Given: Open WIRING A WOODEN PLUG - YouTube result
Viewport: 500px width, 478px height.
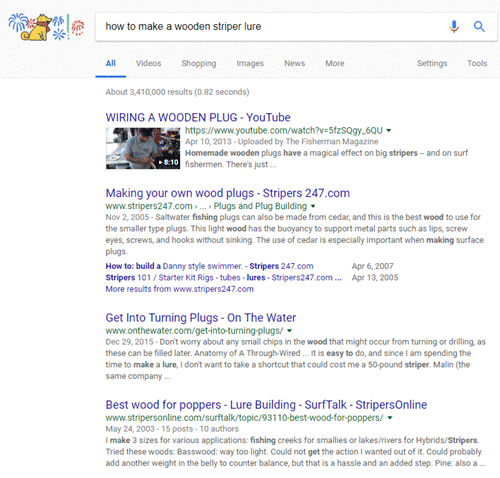Looking at the screenshot, I should point(198,117).
